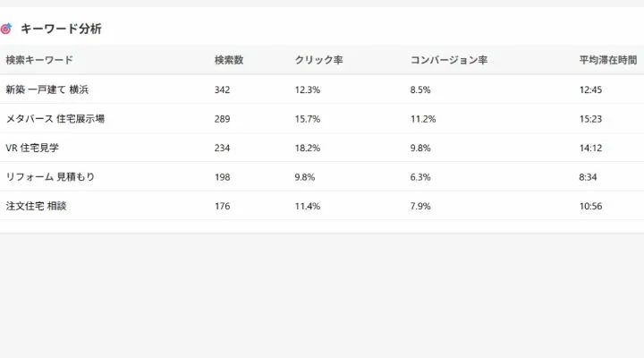Click the キーワード分析 section heading
Image resolution: width=644 pixels, height=358 pixels.
[x=61, y=29]
